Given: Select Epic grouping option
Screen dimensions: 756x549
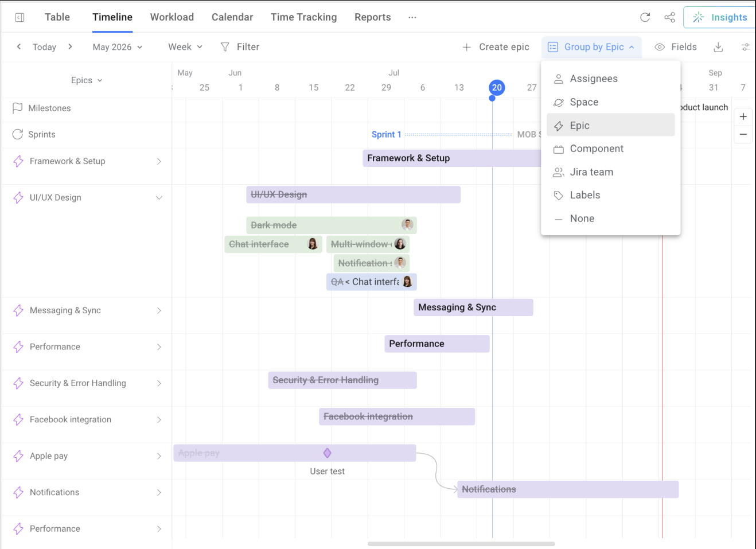Looking at the screenshot, I should [610, 125].
